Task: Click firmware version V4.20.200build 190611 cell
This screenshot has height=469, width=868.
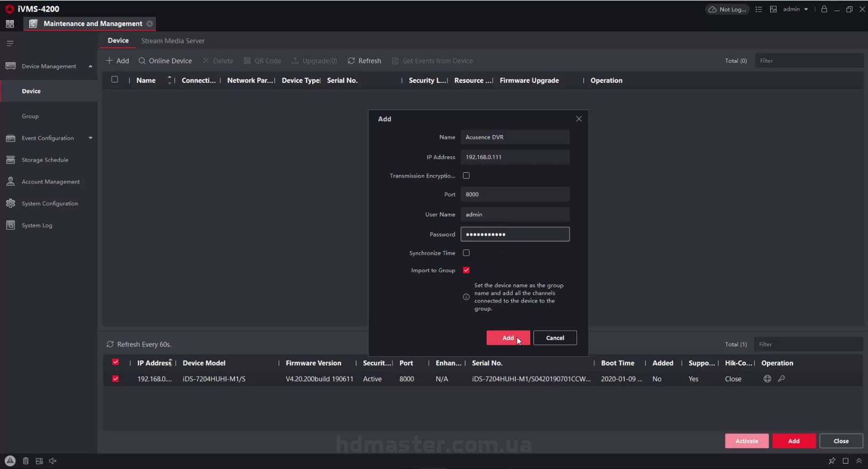Action: coord(319,379)
